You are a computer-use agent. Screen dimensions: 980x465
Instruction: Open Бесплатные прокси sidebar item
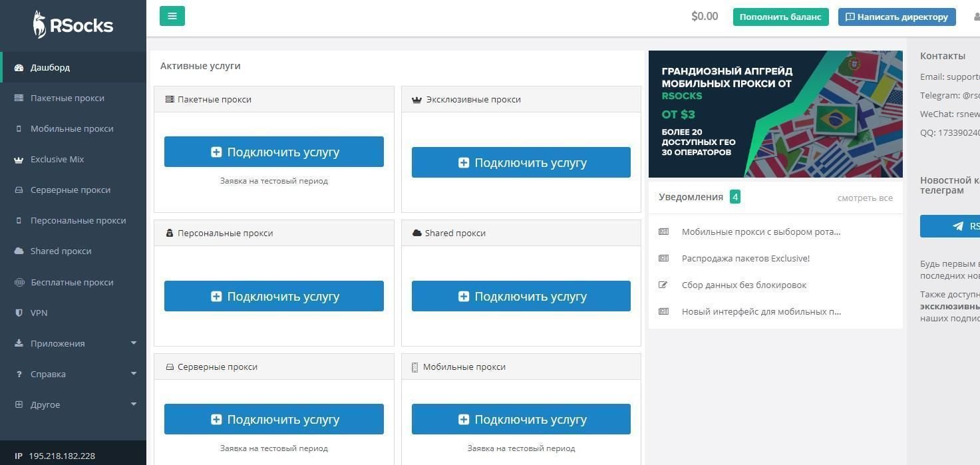coord(73,282)
